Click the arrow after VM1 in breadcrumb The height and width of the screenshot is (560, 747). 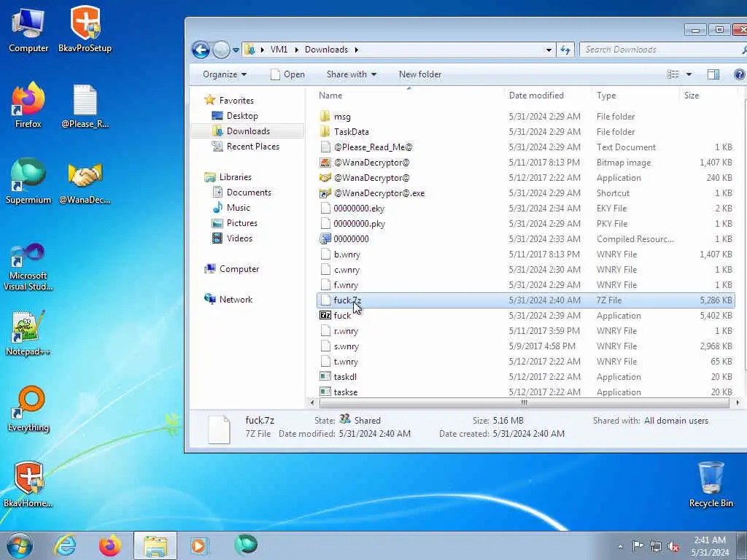[296, 50]
